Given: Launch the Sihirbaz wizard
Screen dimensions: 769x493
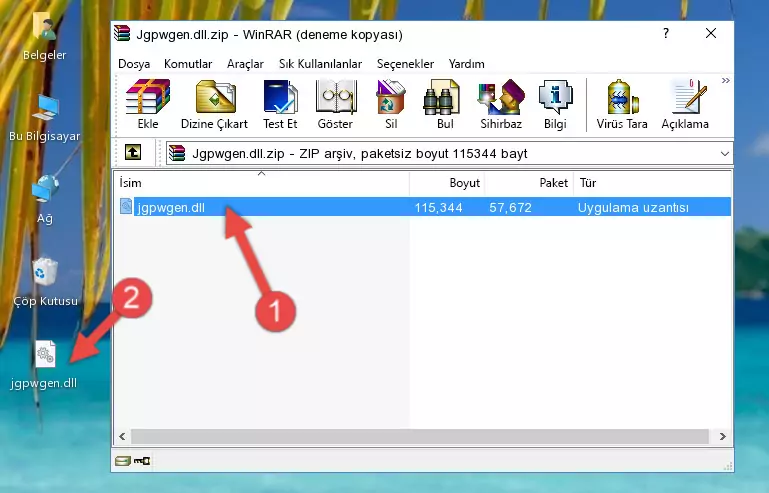Looking at the screenshot, I should pos(501,104).
